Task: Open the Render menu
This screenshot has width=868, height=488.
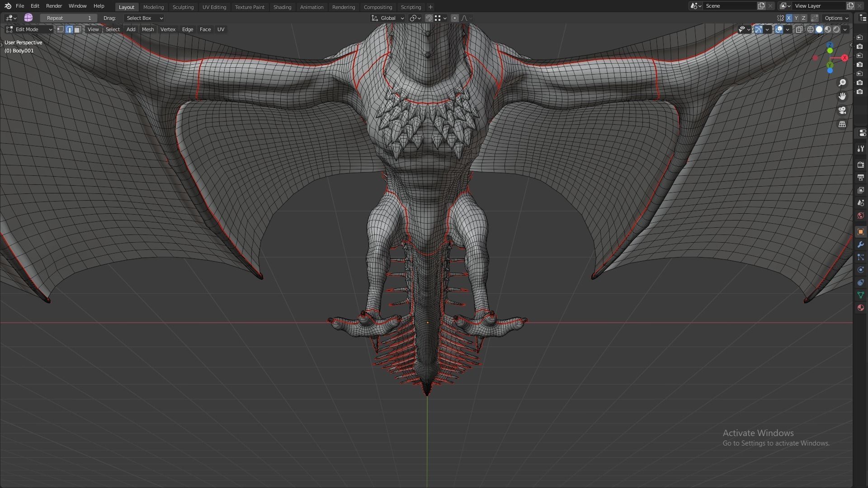Action: [x=54, y=6]
